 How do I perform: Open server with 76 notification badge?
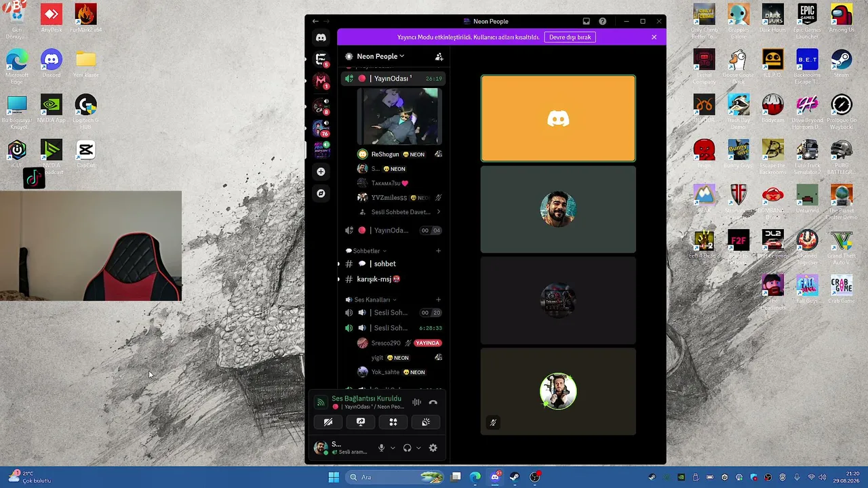coord(321,127)
